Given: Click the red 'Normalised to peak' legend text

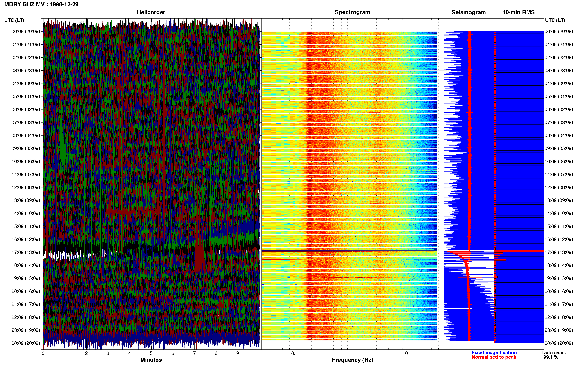Looking at the screenshot, I should [494, 357].
